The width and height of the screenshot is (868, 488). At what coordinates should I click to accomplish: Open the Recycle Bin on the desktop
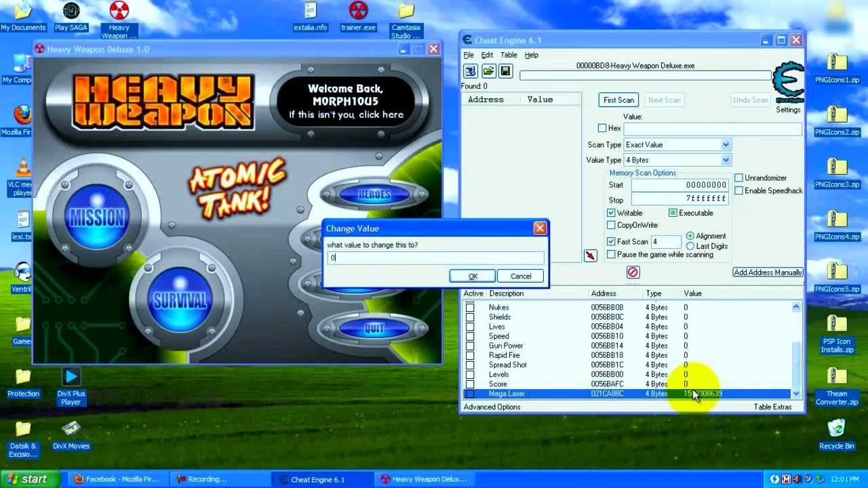(837, 434)
